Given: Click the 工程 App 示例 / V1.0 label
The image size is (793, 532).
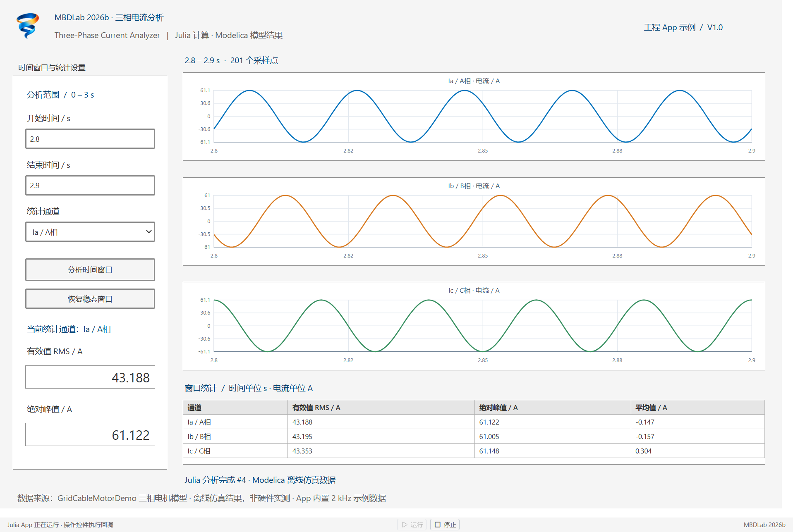Looking at the screenshot, I should point(683,27).
